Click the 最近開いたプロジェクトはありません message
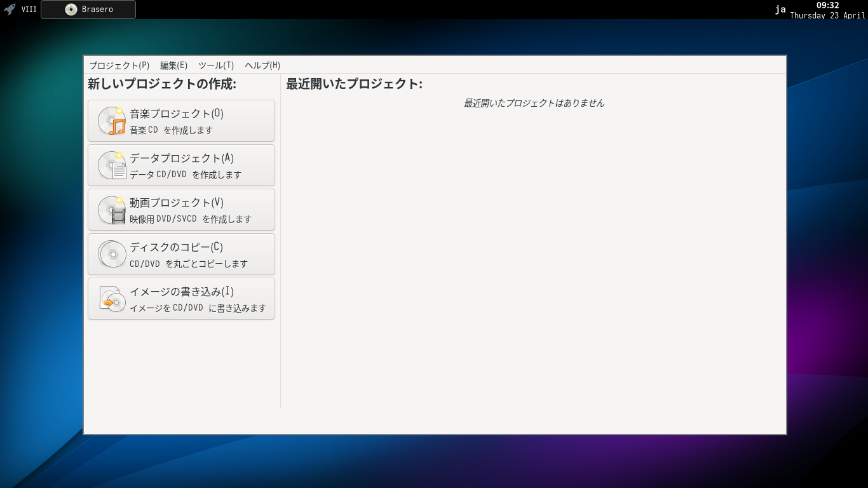This screenshot has width=868, height=488. tap(534, 103)
